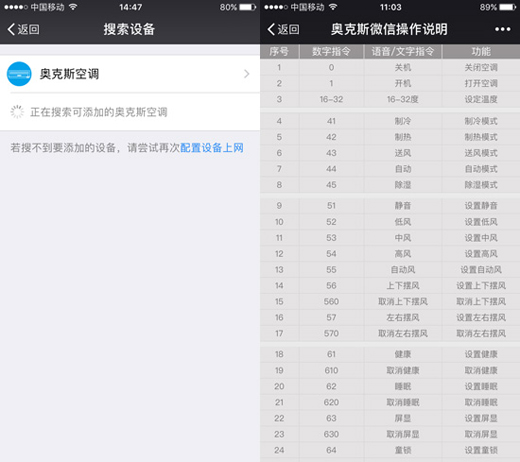Tap the 搜索设备 page title
Viewport: 520px width, 462px height.
coord(129,29)
